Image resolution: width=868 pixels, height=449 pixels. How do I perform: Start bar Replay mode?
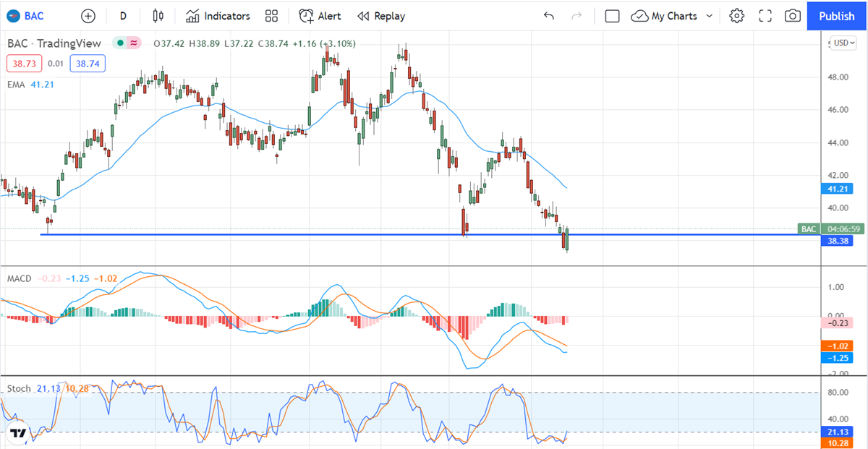381,16
